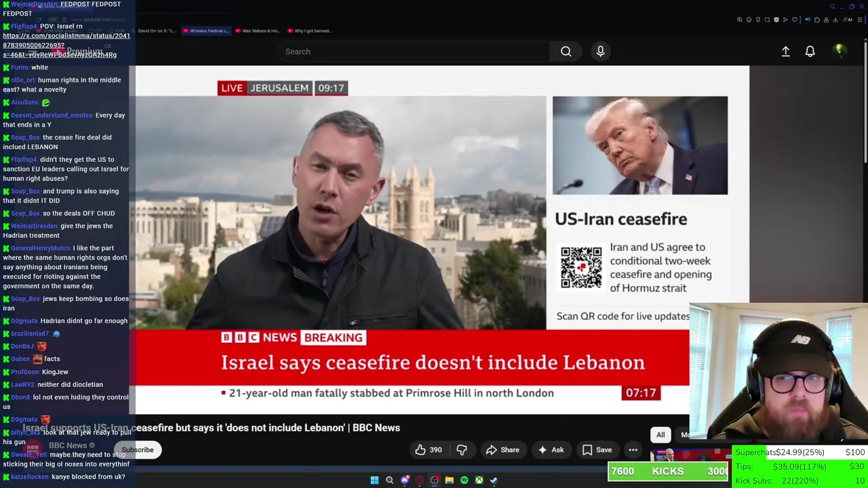The image size is (868, 488).
Task: Open browser downloads icon
Action: point(835,20)
